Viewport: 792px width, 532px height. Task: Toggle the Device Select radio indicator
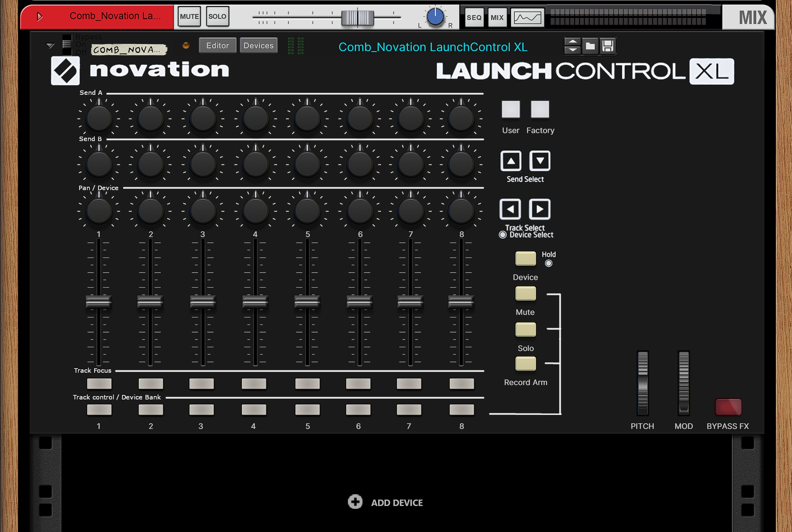[503, 235]
